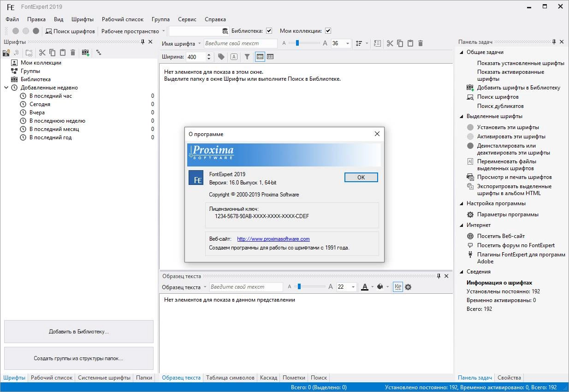This screenshot has width=569, height=392.
Task: Click the first gray install circle in main toolbar
Action: pos(16,31)
